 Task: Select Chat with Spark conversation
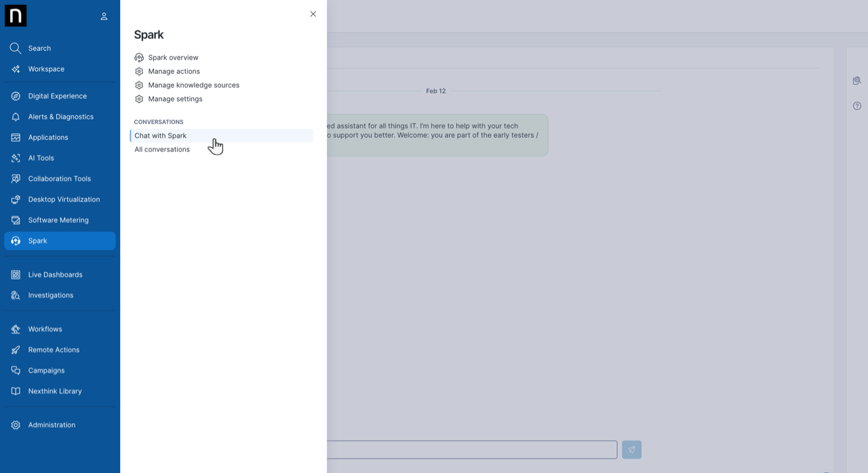[161, 136]
